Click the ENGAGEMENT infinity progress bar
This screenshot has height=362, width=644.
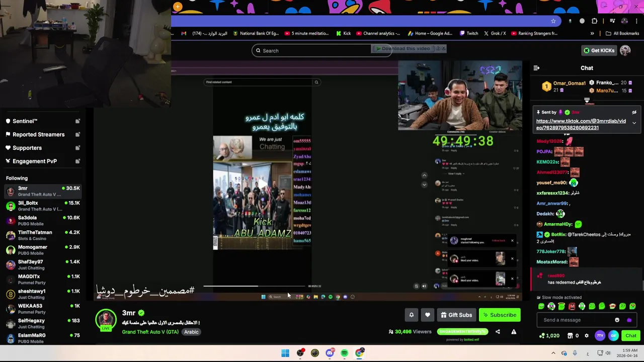point(462,332)
